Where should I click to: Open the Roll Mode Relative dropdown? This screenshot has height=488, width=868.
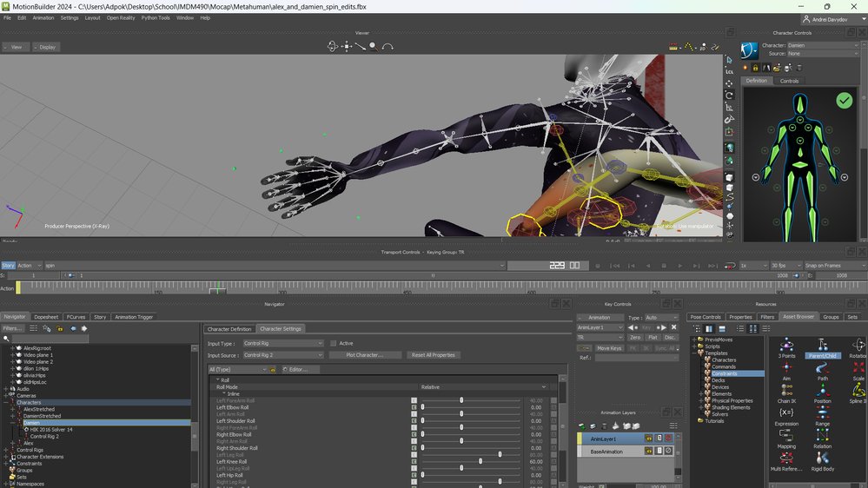tap(483, 387)
